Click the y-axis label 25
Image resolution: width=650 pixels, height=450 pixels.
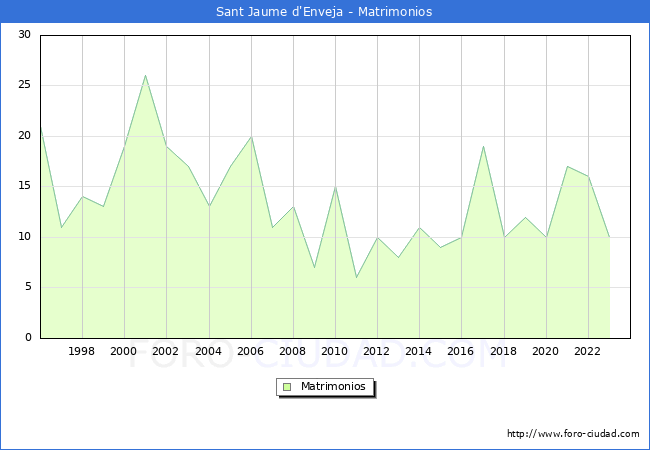coord(24,85)
